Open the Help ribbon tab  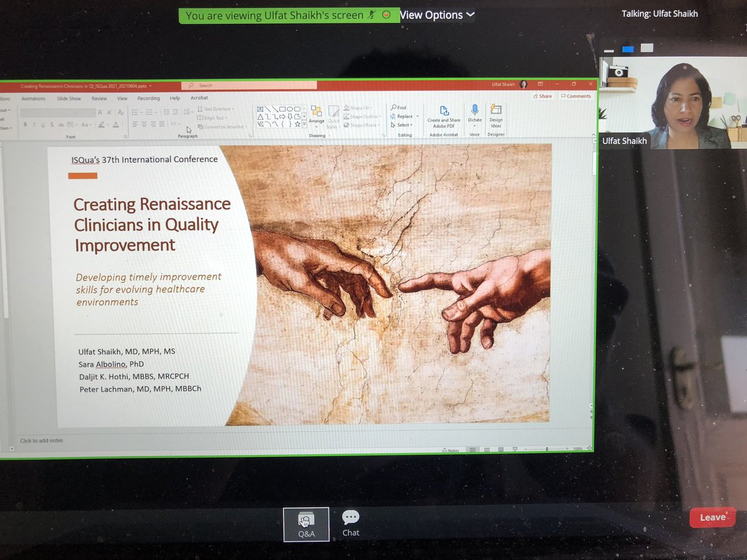tap(175, 98)
